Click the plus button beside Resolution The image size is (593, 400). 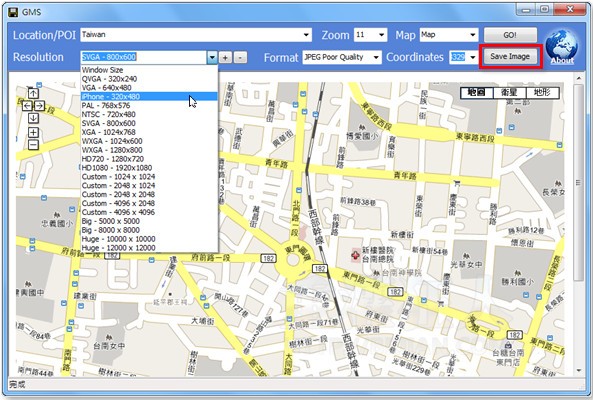225,57
